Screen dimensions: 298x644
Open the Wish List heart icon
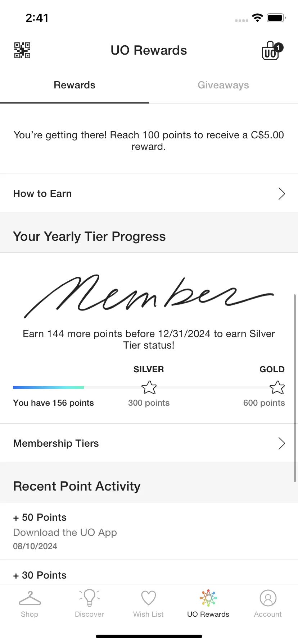click(x=148, y=598)
